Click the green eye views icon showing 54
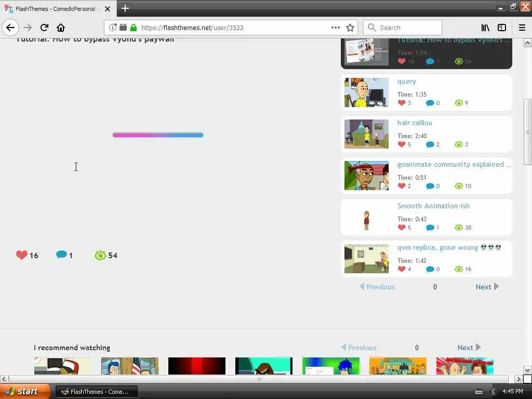 (100, 255)
